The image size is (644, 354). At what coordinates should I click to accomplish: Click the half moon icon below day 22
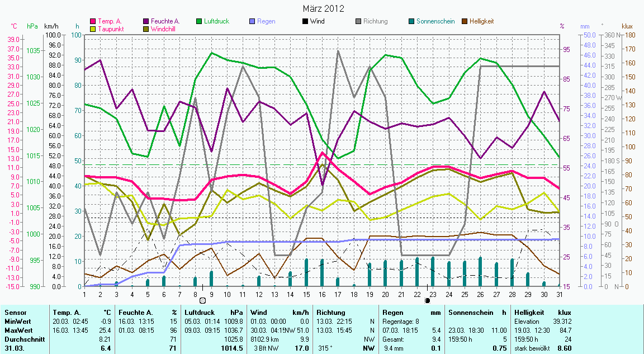(428, 300)
